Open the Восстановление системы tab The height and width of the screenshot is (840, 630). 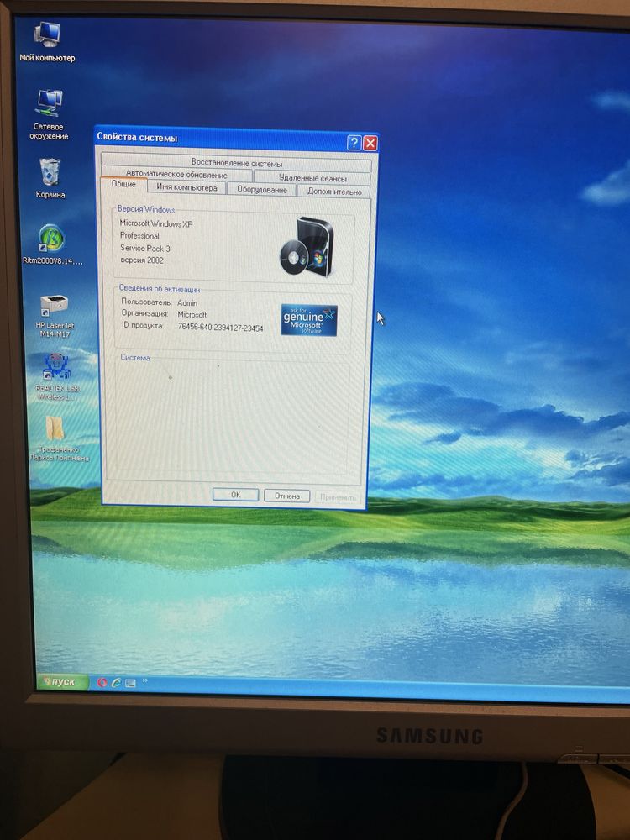[236, 163]
